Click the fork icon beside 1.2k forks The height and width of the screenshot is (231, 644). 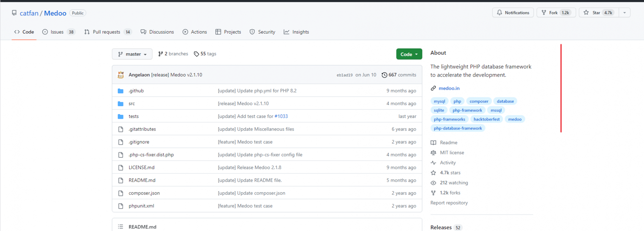point(433,193)
